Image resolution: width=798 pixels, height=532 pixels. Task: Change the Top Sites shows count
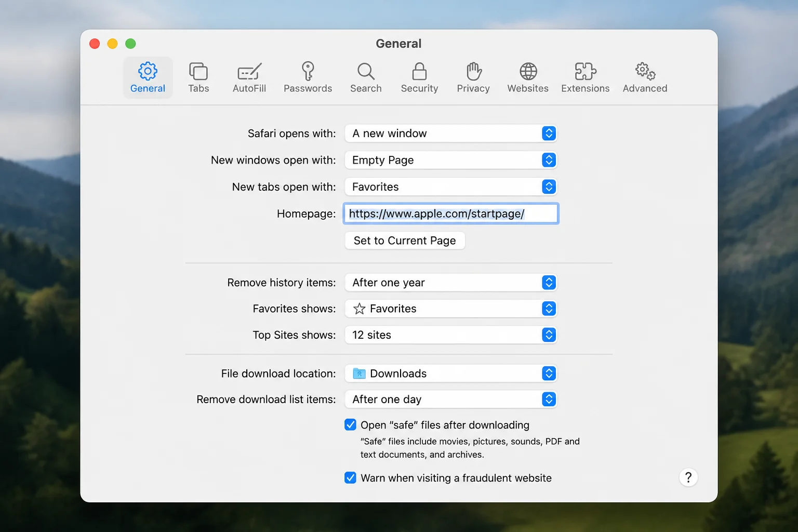450,335
